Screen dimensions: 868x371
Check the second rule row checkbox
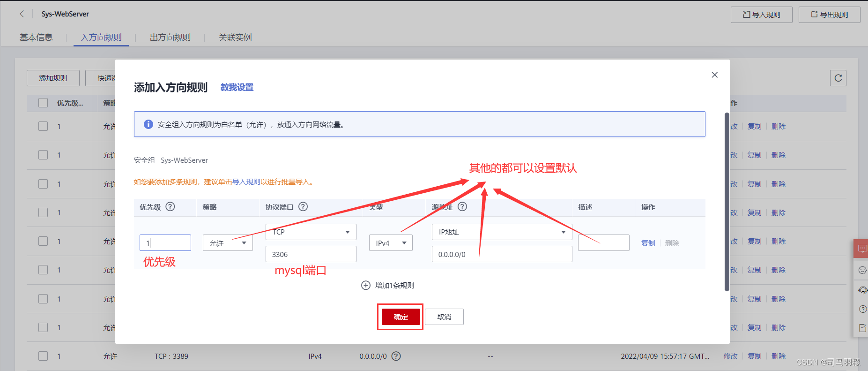(43, 155)
